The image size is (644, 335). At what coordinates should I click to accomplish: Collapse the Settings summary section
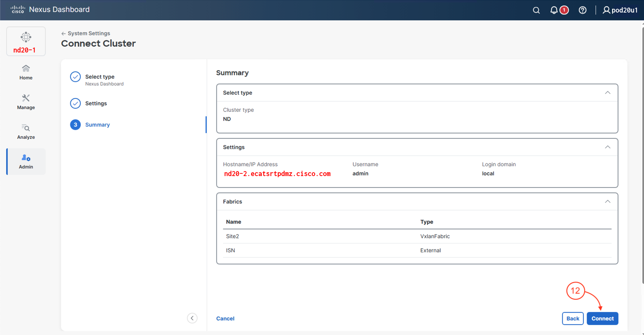point(608,147)
